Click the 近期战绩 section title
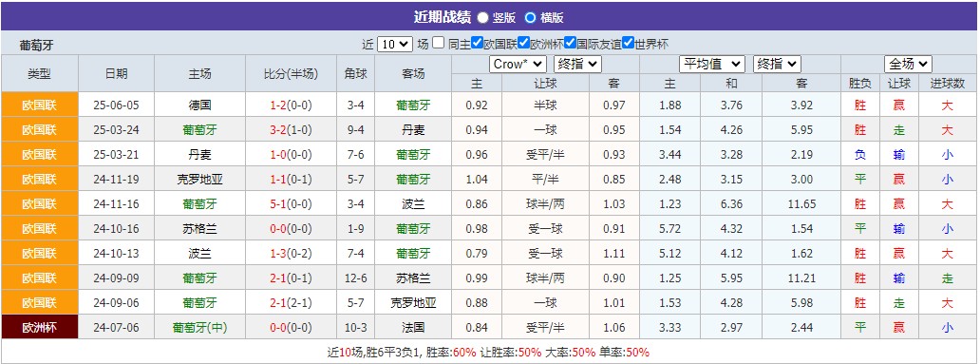Screen dimensions: 980x364 point(442,17)
